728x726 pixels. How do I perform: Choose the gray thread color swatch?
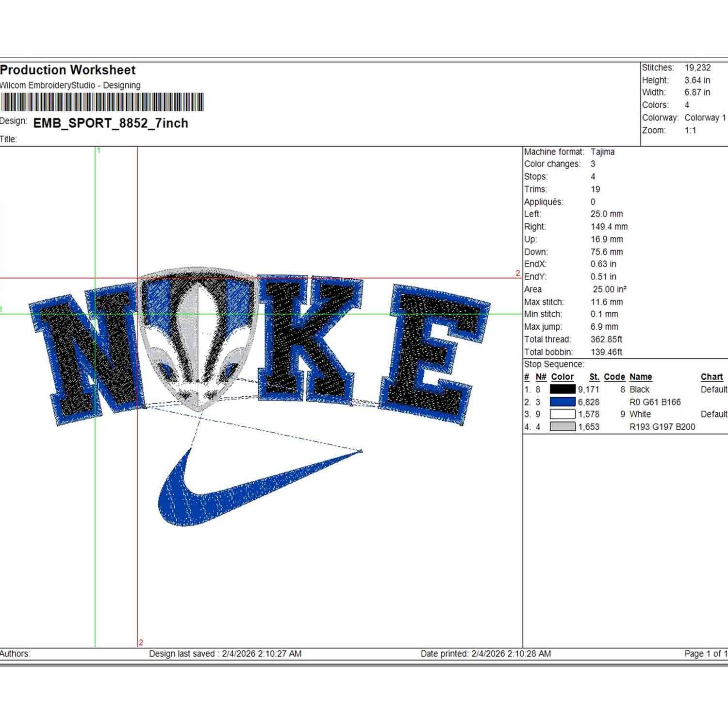pos(563,427)
